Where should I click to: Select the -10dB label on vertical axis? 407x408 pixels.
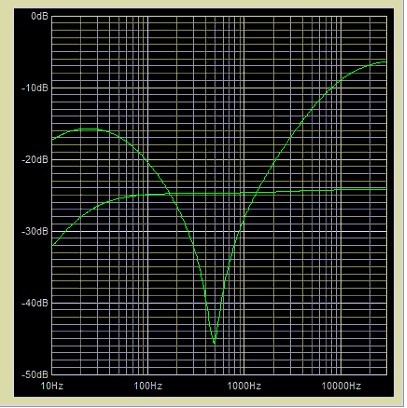pyautogui.click(x=35, y=88)
